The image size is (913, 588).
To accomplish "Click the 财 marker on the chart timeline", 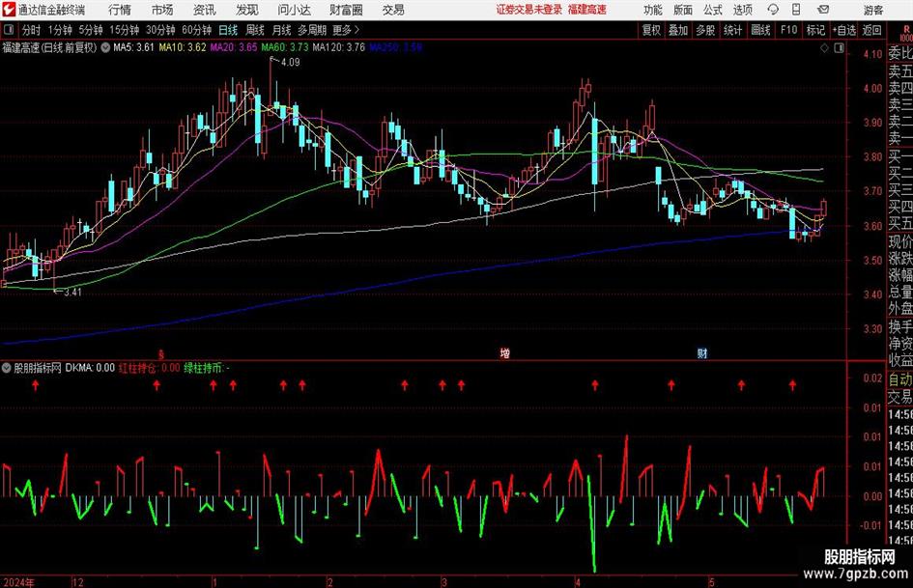I will pyautogui.click(x=702, y=352).
